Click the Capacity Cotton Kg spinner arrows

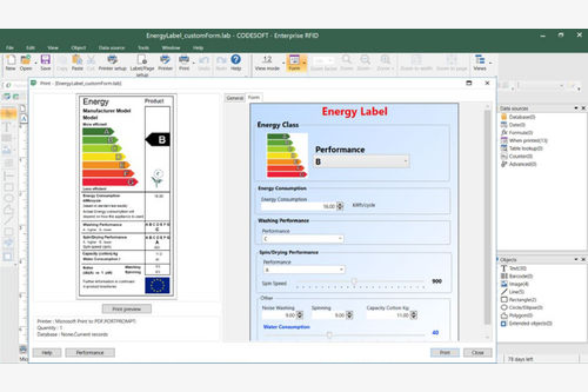coord(414,315)
